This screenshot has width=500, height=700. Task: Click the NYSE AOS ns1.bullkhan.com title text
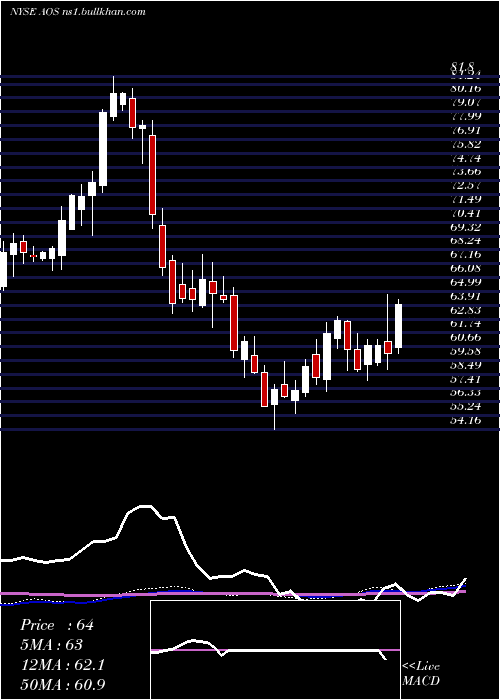coord(78,12)
